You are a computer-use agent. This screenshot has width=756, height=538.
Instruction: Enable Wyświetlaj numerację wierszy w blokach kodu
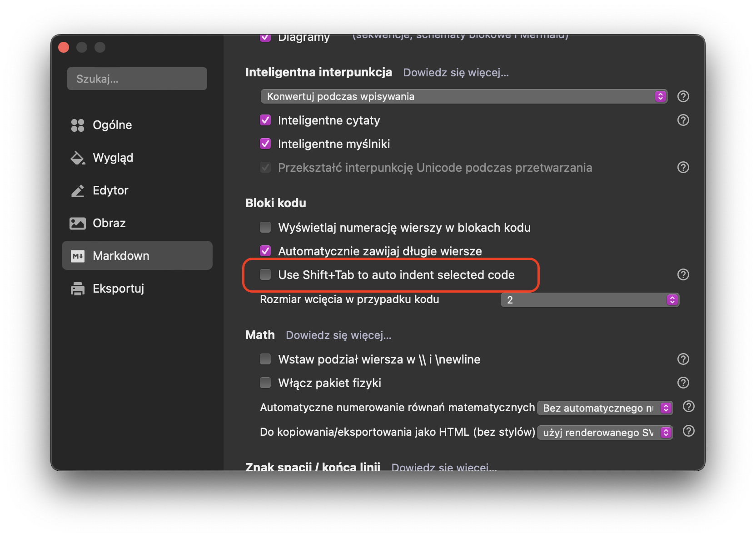tap(265, 227)
